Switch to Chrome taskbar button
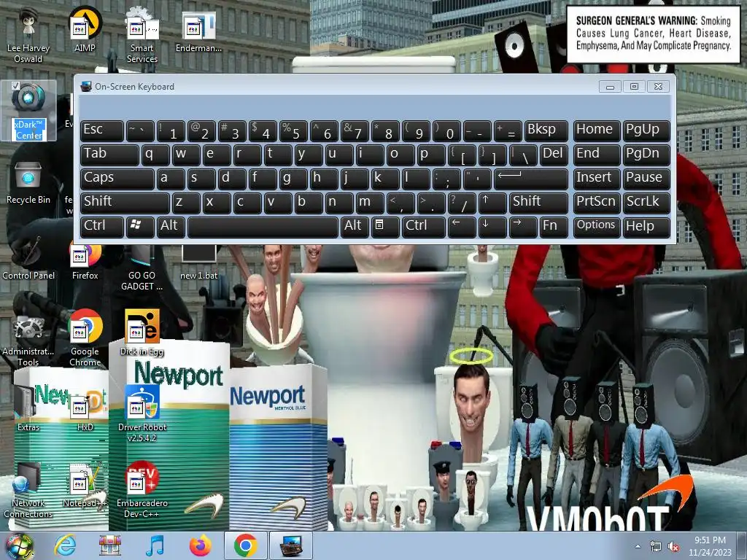 245,545
